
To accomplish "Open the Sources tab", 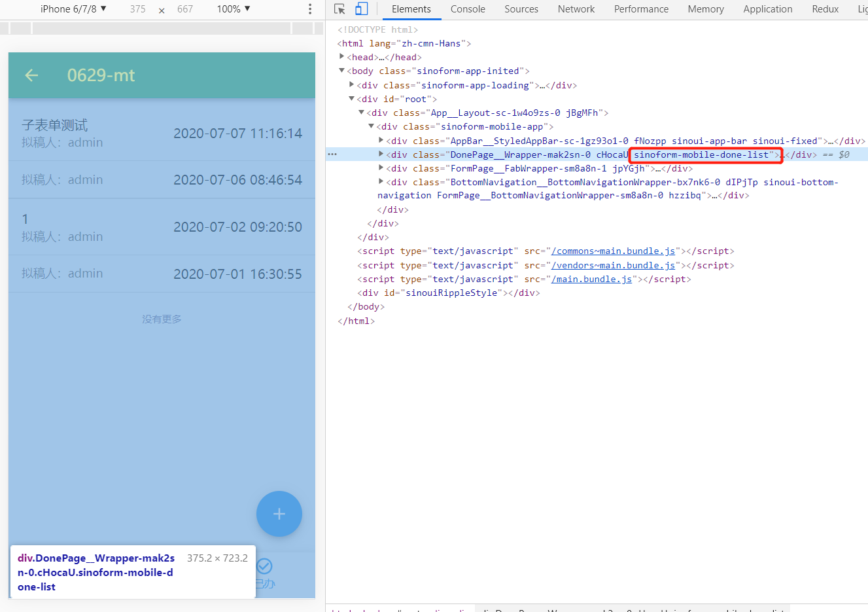I will pos(521,9).
